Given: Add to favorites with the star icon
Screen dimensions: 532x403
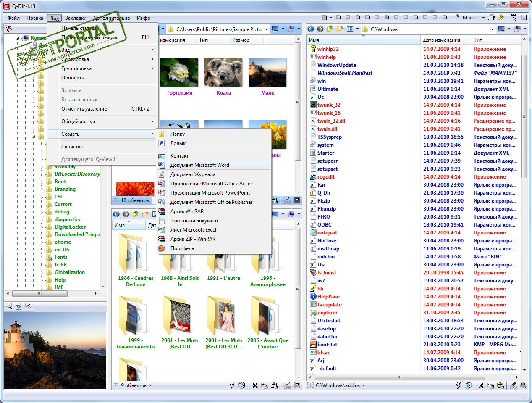Looking at the screenshot, I should pos(501,18).
